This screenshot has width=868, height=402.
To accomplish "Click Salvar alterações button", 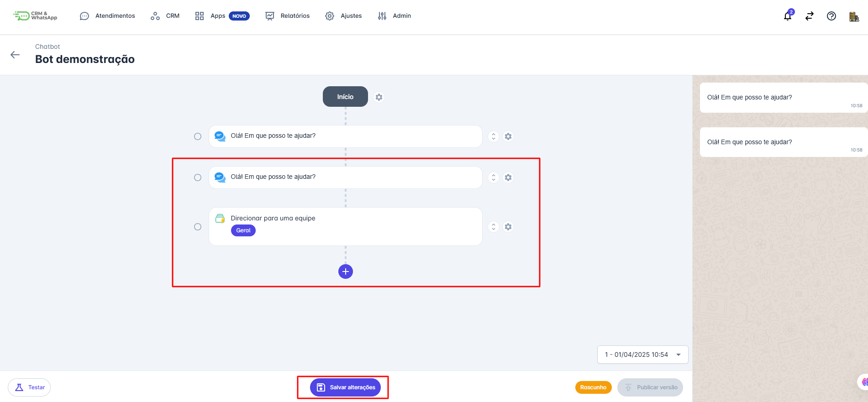I will pyautogui.click(x=345, y=387).
